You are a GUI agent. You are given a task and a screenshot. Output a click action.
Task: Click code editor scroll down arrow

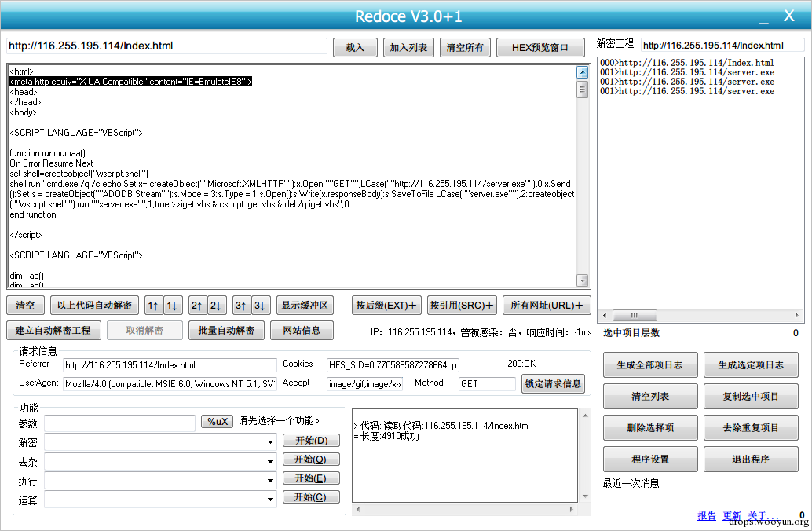point(582,280)
